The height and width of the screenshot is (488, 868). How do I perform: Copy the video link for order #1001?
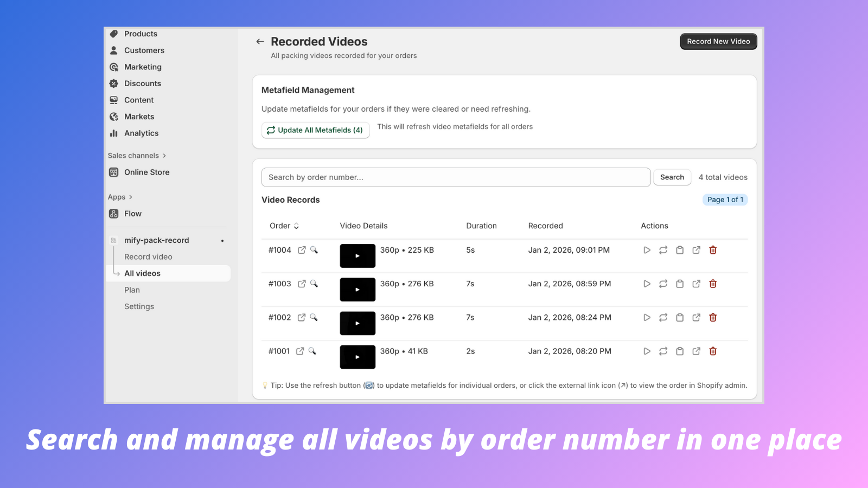pos(680,351)
